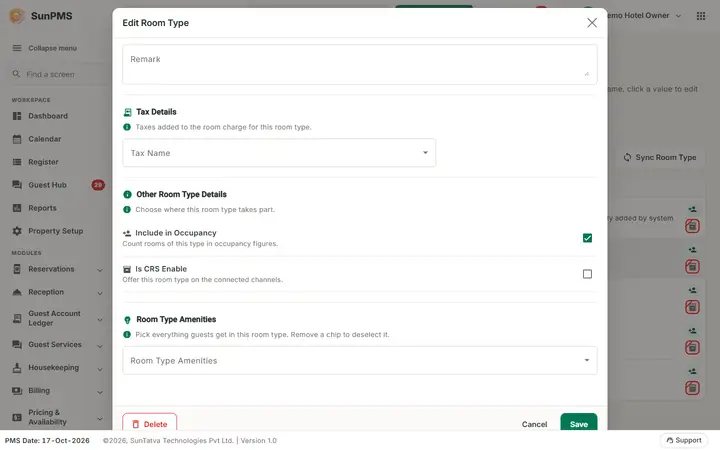
Task: Click the Dashboard icon in sidebar
Action: click(x=17, y=116)
